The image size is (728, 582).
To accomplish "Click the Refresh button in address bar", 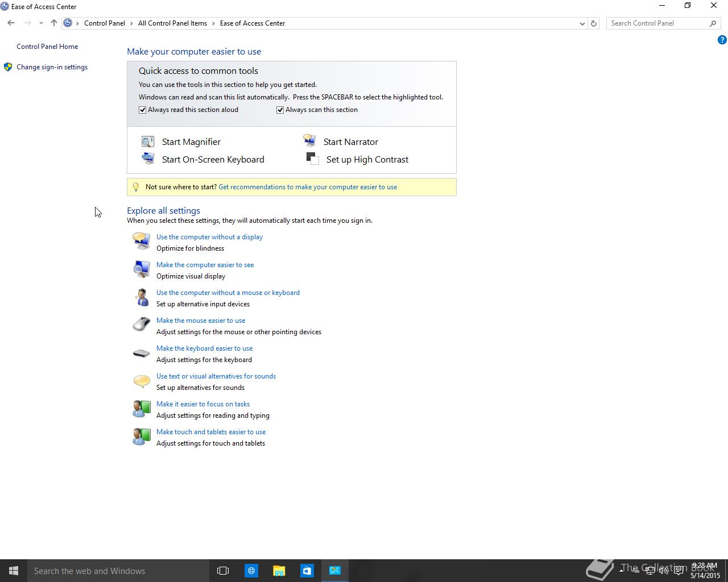I will click(x=594, y=23).
